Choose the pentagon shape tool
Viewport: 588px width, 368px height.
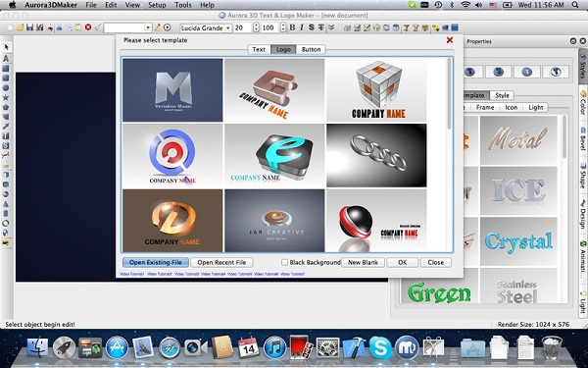click(6, 107)
